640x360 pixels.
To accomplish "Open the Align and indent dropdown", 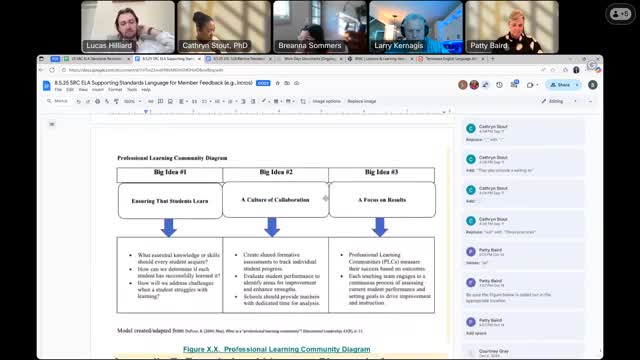I will (x=182, y=101).
